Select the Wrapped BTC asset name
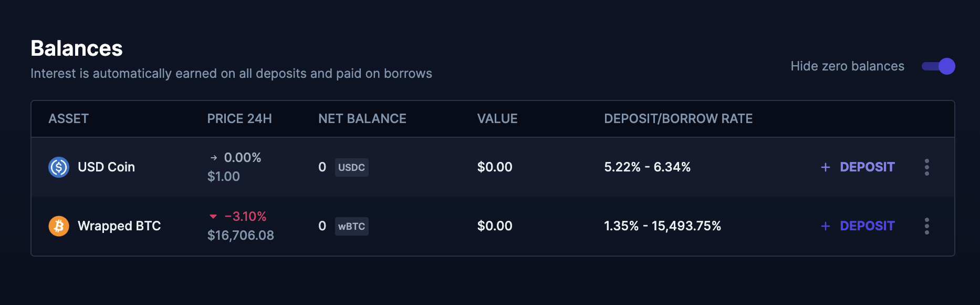The height and width of the screenshot is (305, 980). point(119,226)
